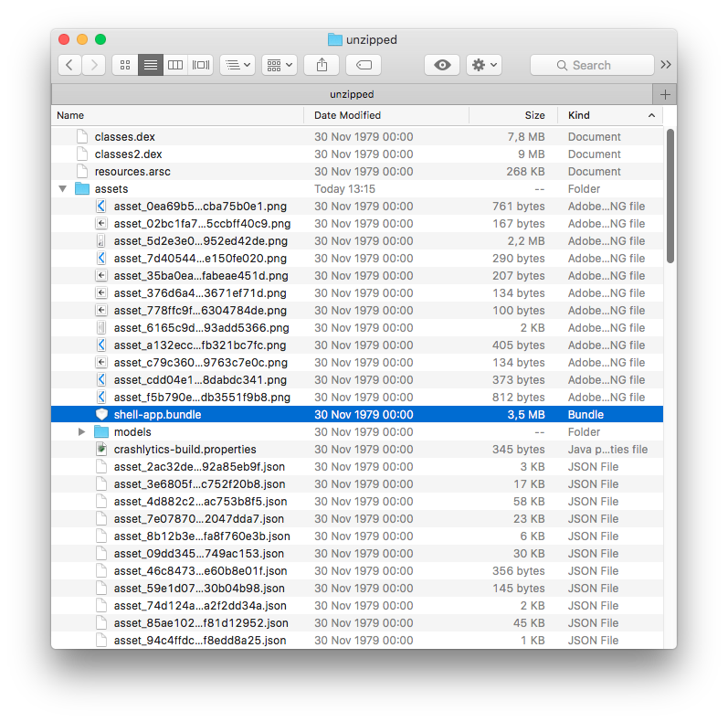Select asset_376d6a4...3671ef71d.png row
This screenshot has height=722, width=728.
pos(357,293)
